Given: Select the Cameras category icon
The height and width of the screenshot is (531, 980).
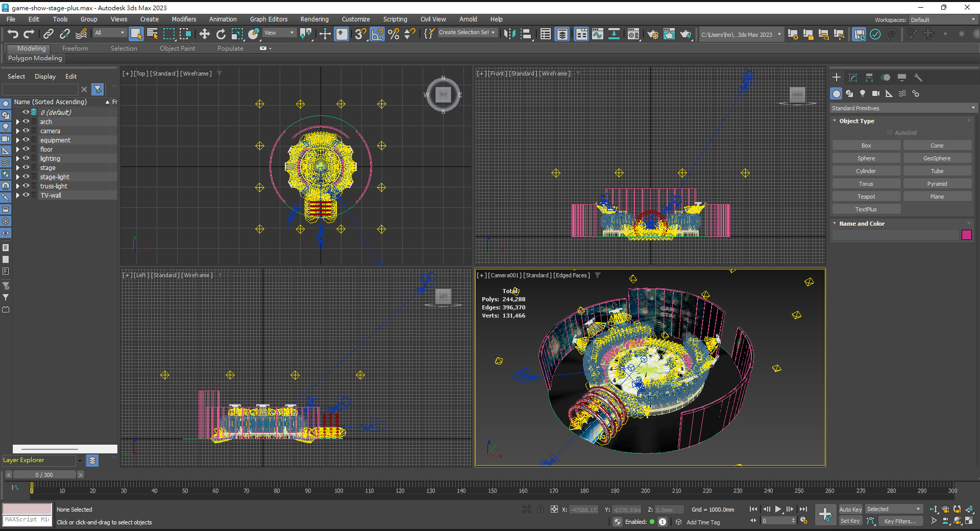Looking at the screenshot, I should pos(876,93).
